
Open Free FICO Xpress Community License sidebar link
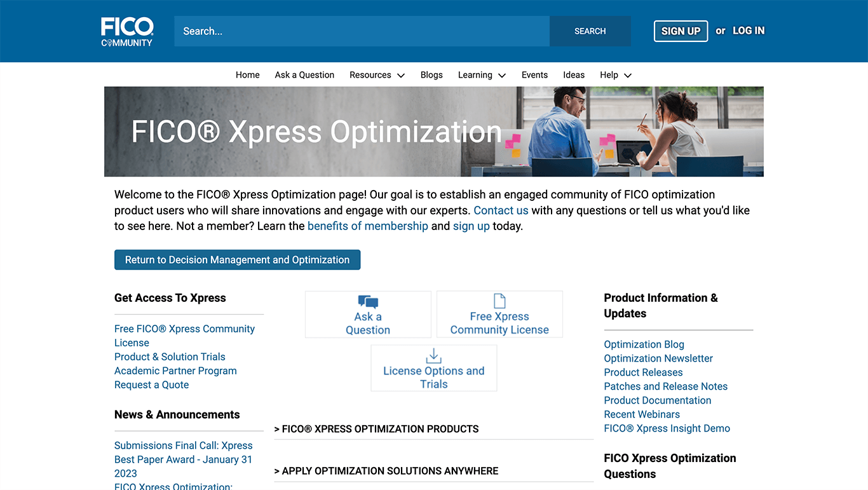click(x=184, y=336)
